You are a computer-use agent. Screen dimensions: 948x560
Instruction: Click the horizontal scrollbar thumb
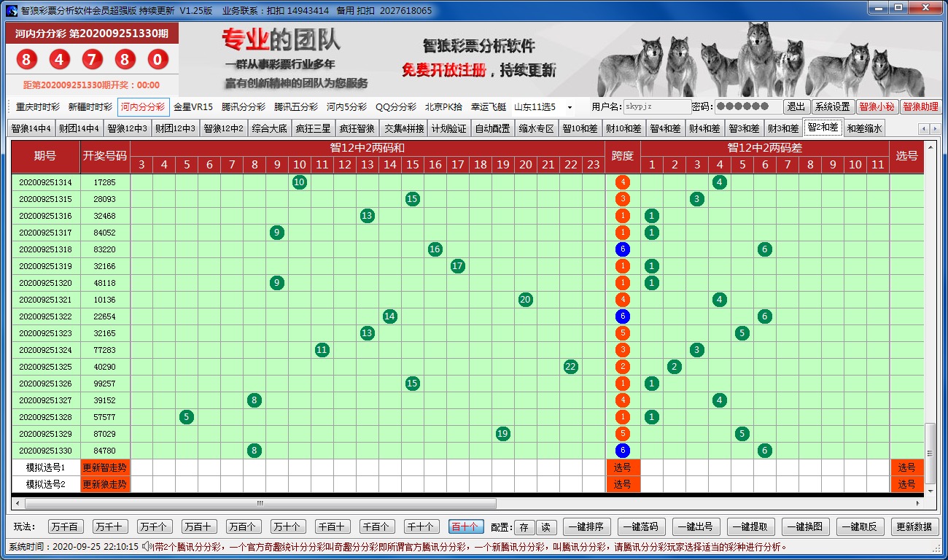(260, 503)
